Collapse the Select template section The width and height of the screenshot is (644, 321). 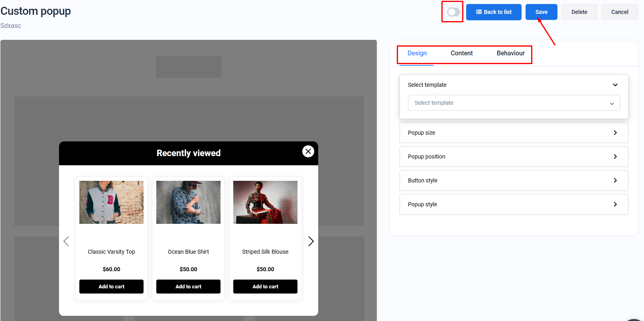(514, 85)
